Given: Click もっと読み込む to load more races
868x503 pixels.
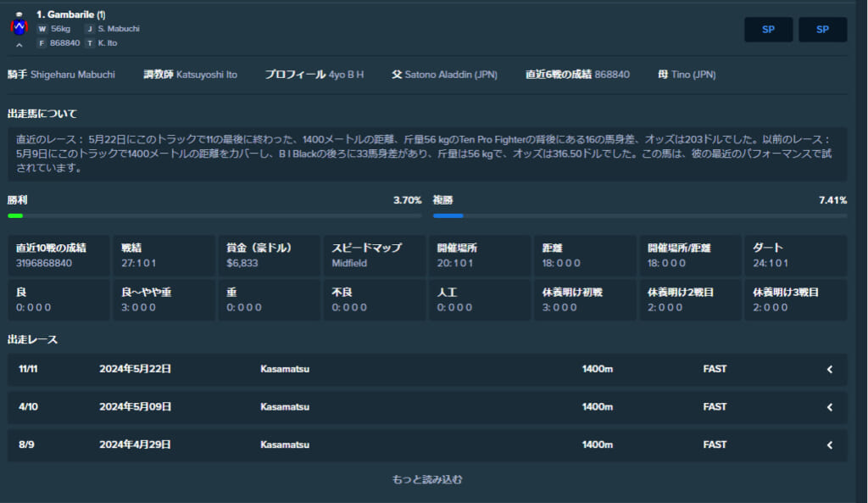Looking at the screenshot, I should tap(427, 479).
